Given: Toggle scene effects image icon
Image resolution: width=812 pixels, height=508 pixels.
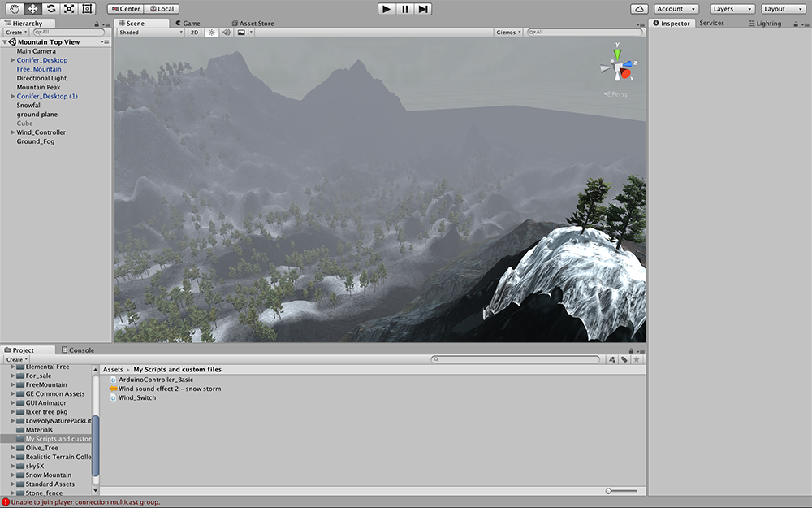Looking at the screenshot, I should click(241, 33).
